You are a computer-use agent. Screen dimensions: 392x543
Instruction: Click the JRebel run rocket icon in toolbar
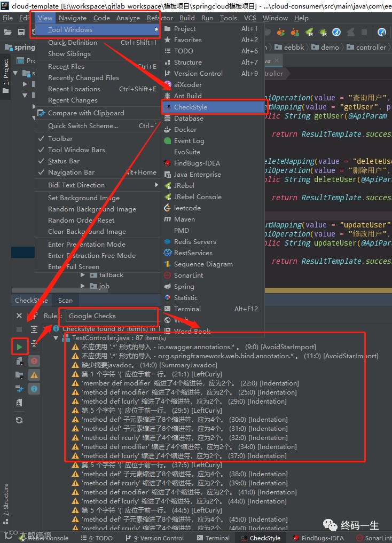pyautogui.click(x=309, y=32)
